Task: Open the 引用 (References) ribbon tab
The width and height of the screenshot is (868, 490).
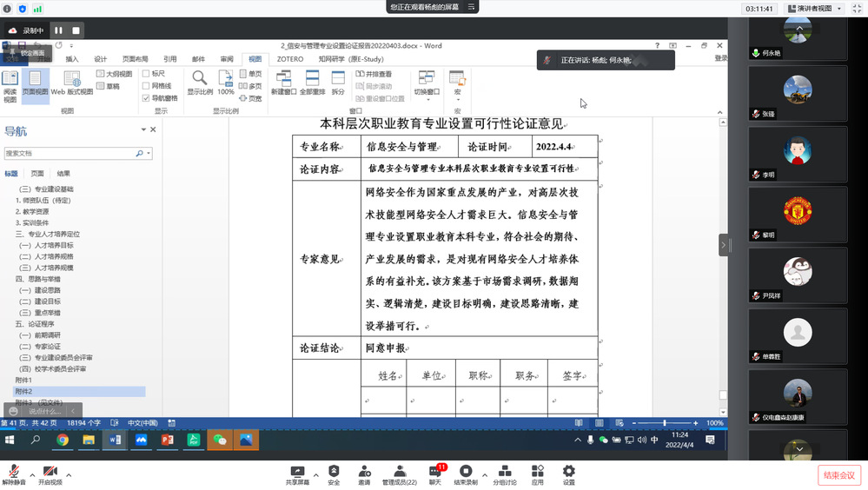Action: pos(169,59)
